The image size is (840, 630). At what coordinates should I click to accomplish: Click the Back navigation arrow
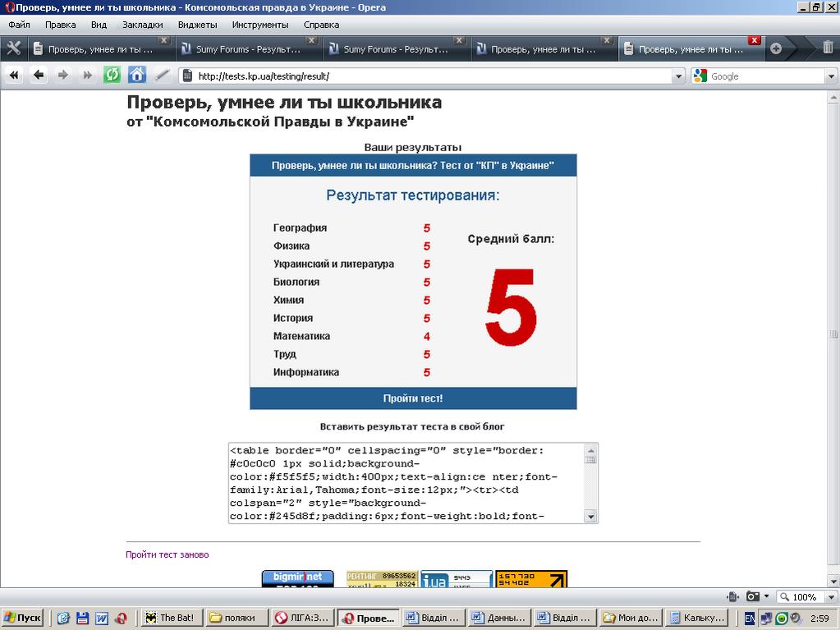click(39, 76)
